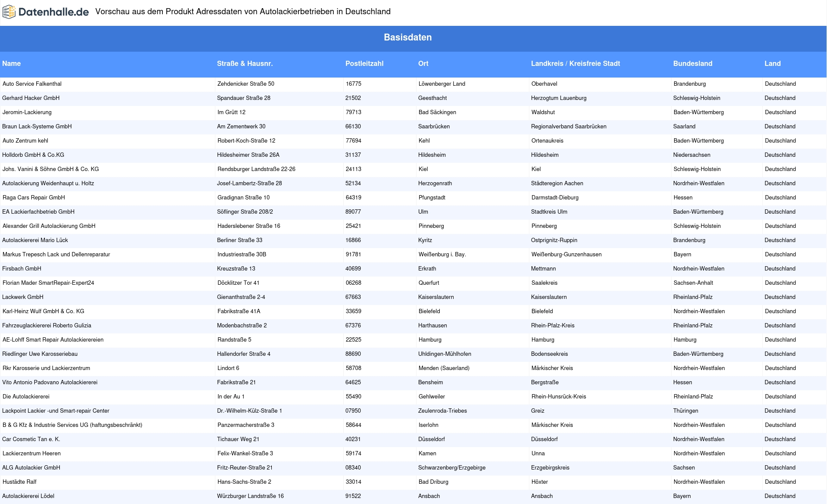
Task: Click postal code 79713
Action: (354, 112)
